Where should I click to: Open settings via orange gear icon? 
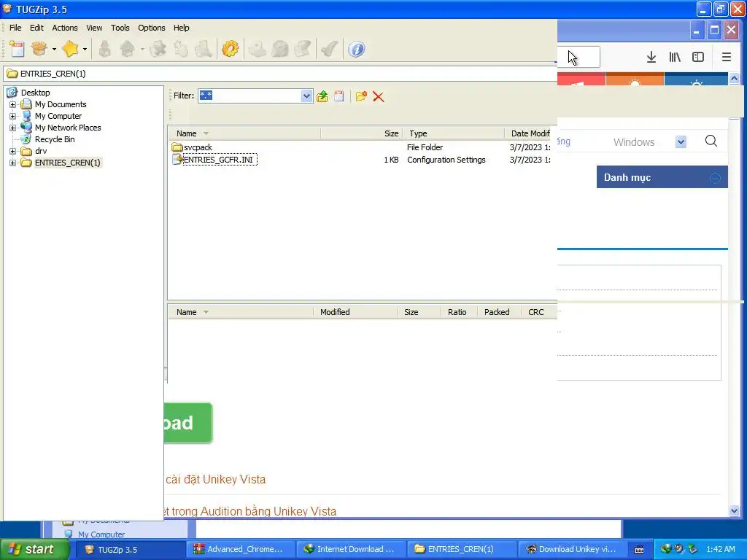point(231,49)
